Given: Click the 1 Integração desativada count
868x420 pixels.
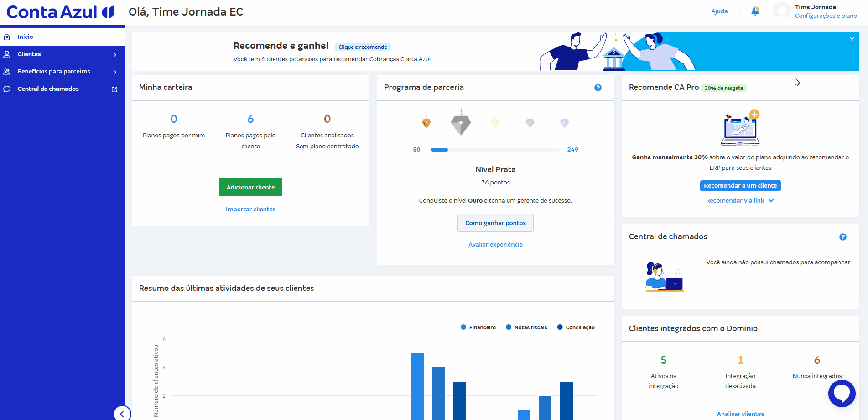Looking at the screenshot, I should coord(740,360).
